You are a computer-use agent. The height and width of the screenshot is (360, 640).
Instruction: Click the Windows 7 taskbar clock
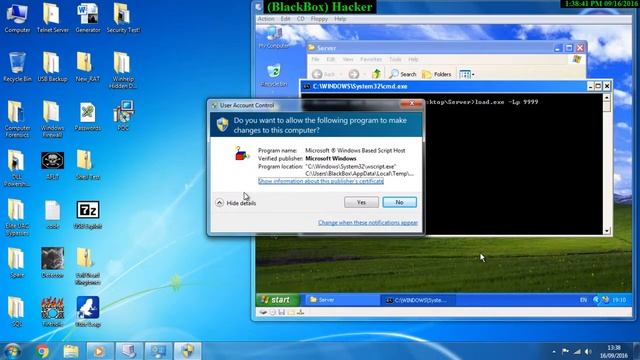point(613,351)
